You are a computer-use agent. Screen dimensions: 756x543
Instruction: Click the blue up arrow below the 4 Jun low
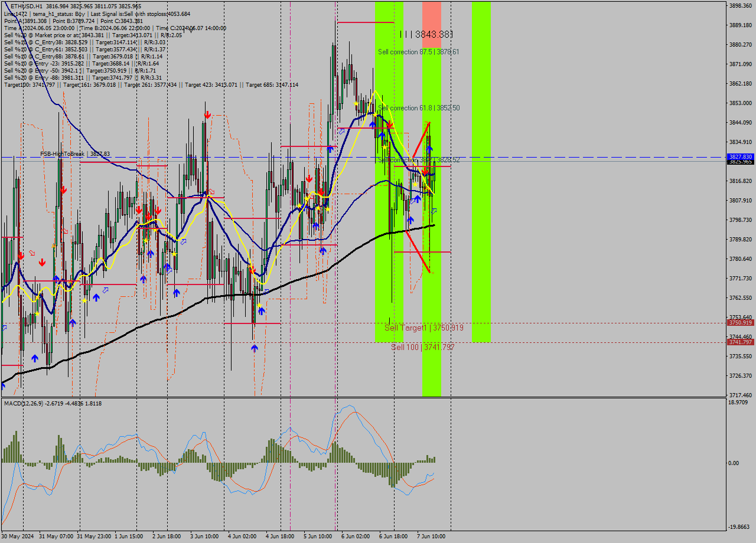tap(254, 348)
